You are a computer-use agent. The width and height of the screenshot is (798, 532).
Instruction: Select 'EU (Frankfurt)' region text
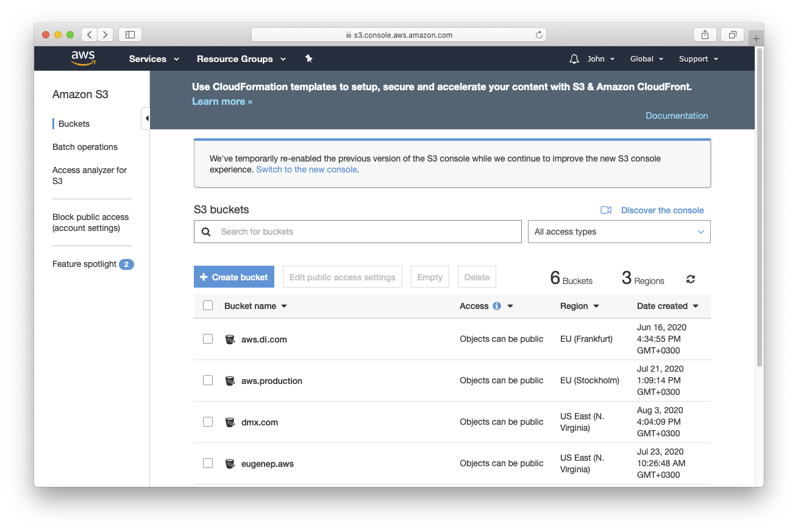[586, 339]
